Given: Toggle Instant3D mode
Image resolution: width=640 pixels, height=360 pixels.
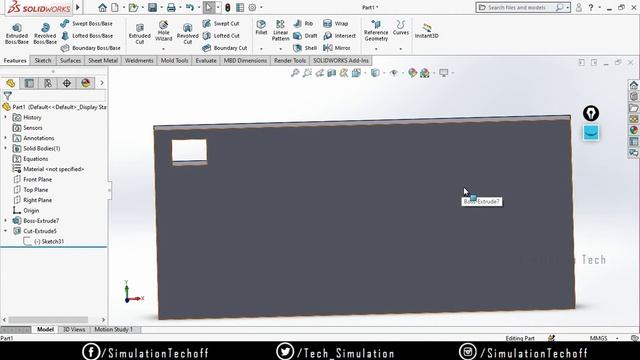Looking at the screenshot, I should point(427,31).
